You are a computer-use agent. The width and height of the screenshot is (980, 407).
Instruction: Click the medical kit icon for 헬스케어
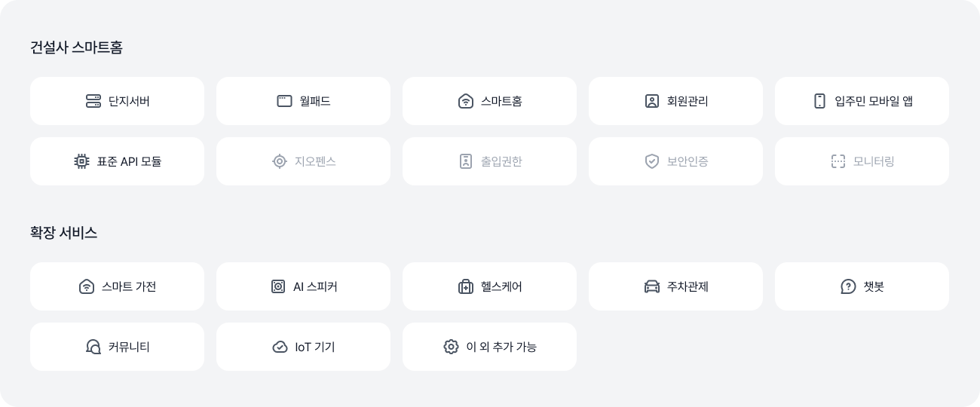click(x=466, y=286)
